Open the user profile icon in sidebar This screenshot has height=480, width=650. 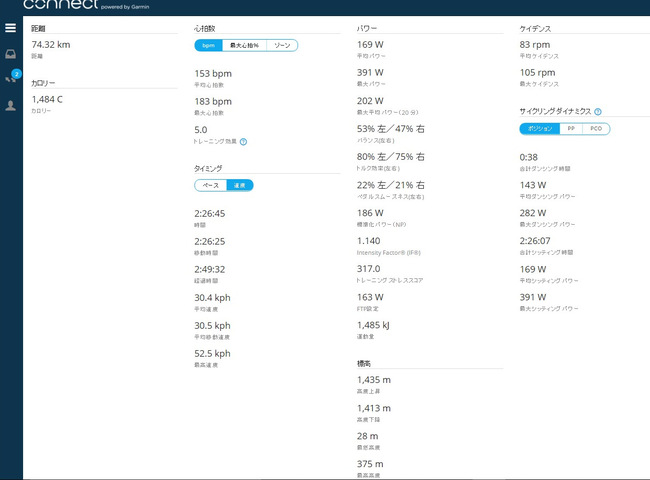click(x=10, y=105)
